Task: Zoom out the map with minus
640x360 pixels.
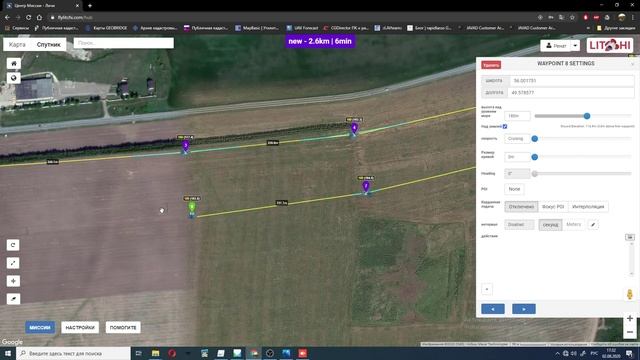Action: pos(630,332)
